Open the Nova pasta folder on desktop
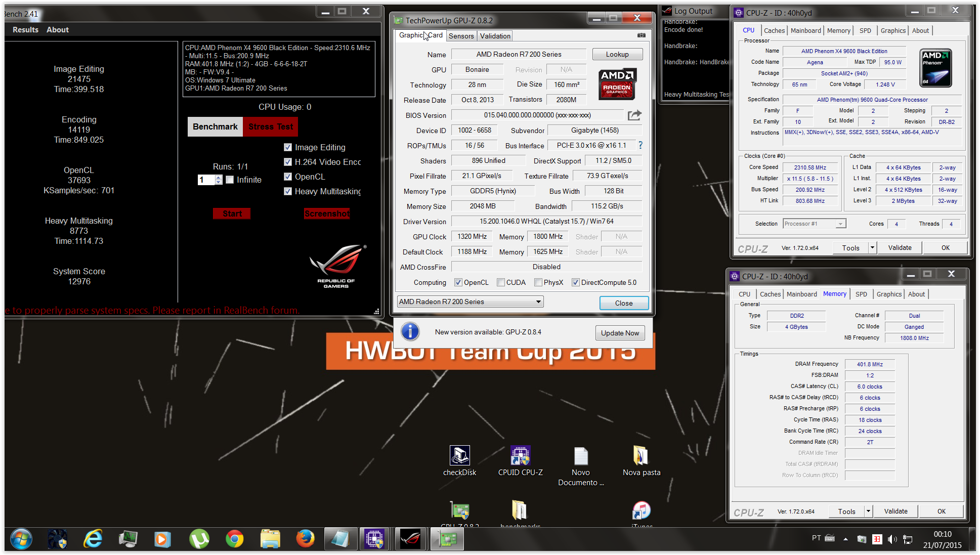 (x=642, y=461)
